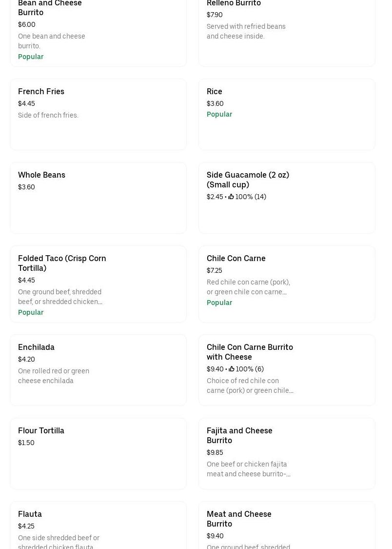
Task: Open the Chile Con Carne item title
Action: click(x=236, y=258)
